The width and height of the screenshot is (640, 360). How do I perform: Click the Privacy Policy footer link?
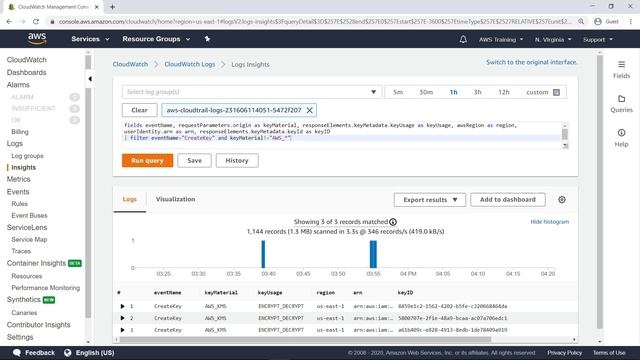(x=564, y=353)
